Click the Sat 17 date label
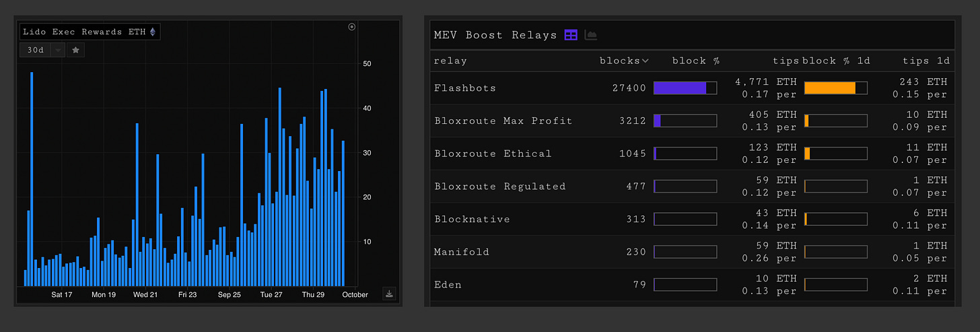This screenshot has width=980, height=332. (x=61, y=295)
